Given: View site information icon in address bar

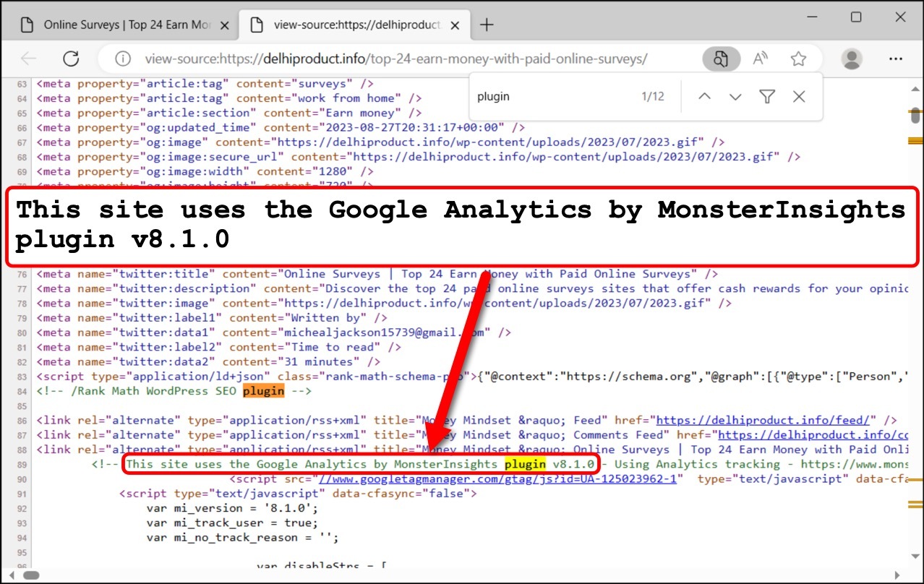Looking at the screenshot, I should coord(124,59).
